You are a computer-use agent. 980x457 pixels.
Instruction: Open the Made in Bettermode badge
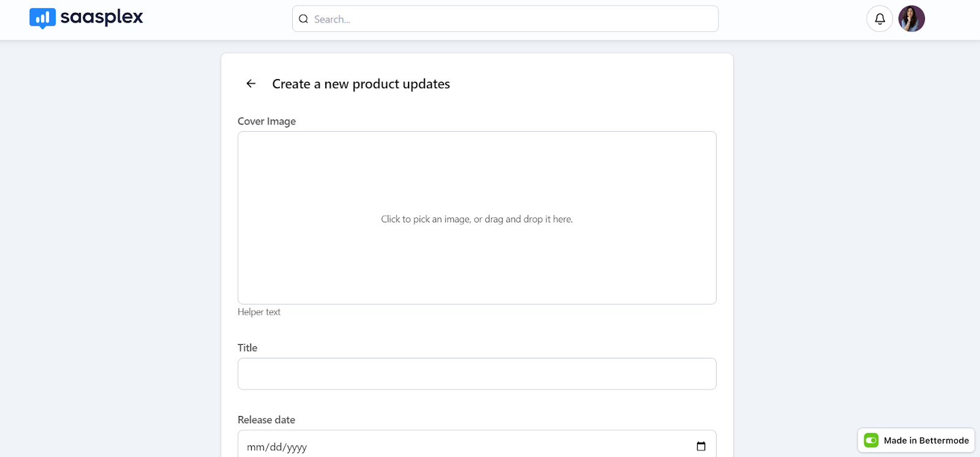point(916,440)
